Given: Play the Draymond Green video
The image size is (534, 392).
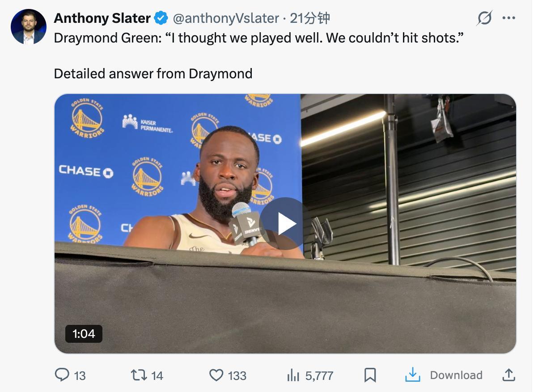Looking at the screenshot, I should coord(285,224).
